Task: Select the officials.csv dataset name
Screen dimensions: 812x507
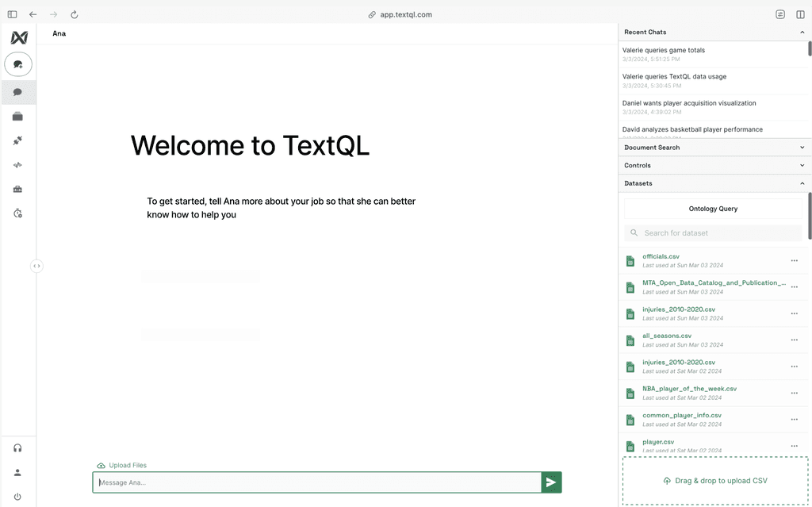Action: (661, 256)
